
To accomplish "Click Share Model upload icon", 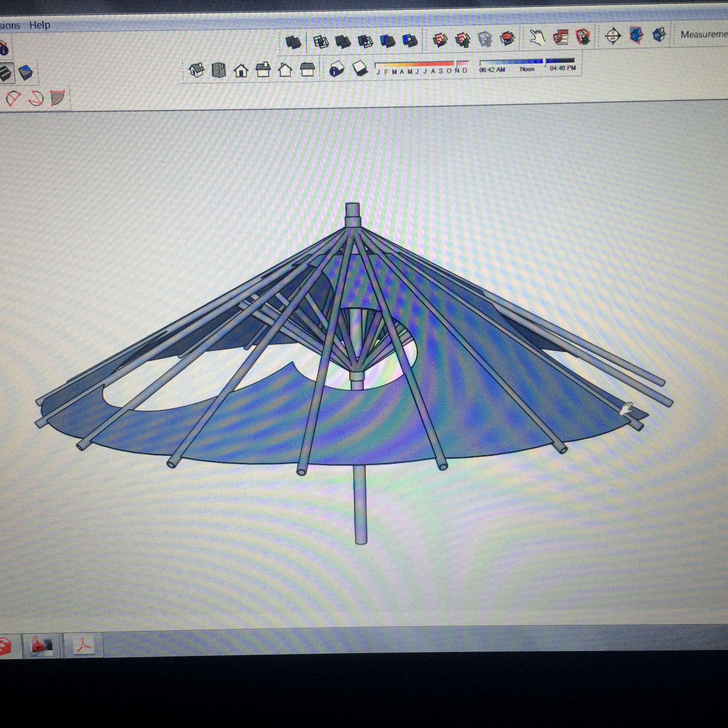I will pos(463,39).
